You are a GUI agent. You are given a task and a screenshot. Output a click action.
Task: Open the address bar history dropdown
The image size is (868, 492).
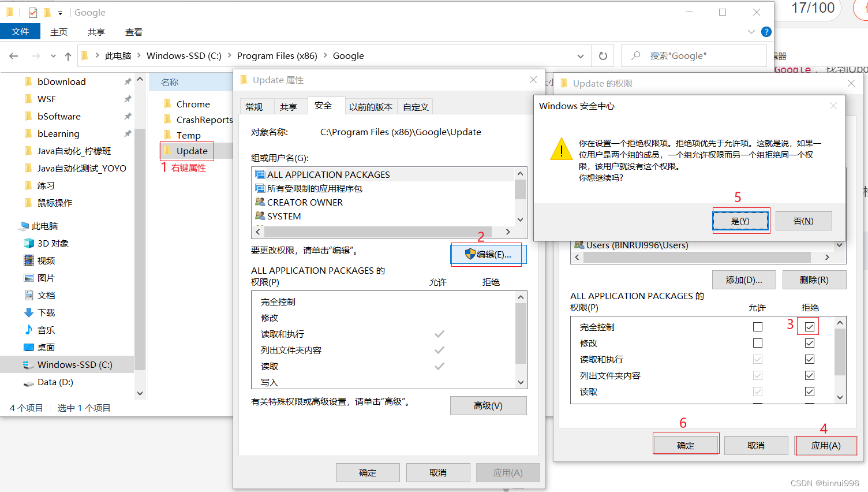pos(580,56)
